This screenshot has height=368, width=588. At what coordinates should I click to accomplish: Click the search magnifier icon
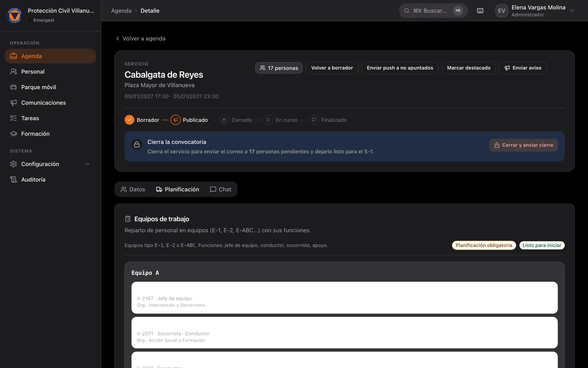point(406,11)
